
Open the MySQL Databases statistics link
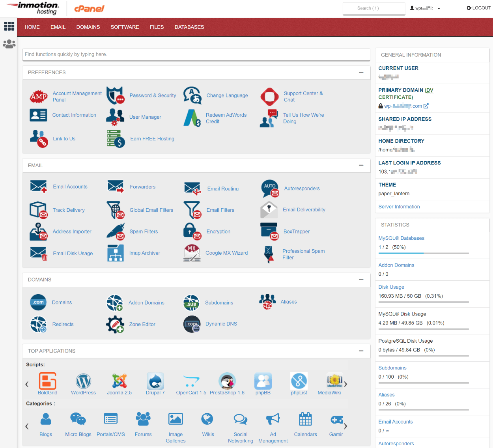click(401, 238)
